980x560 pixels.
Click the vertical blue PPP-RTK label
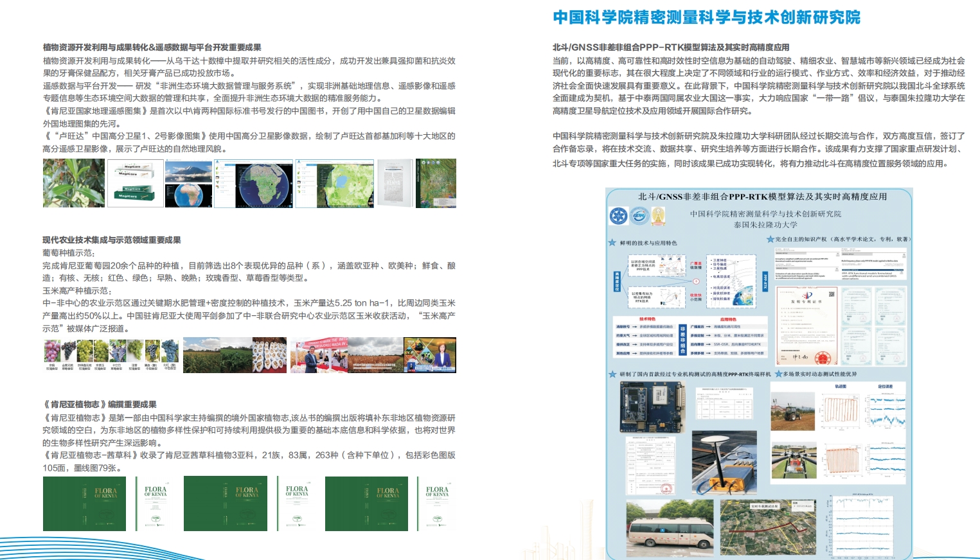click(x=765, y=281)
